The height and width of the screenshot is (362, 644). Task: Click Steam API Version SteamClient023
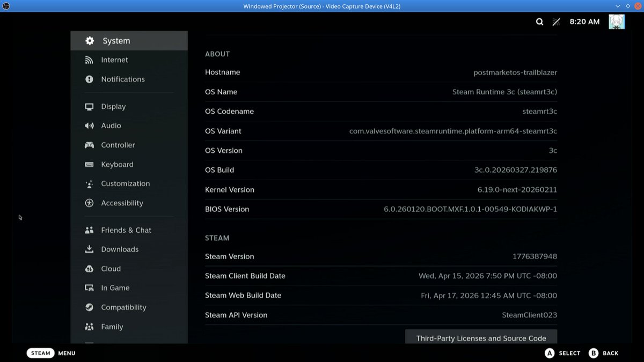tap(529, 315)
